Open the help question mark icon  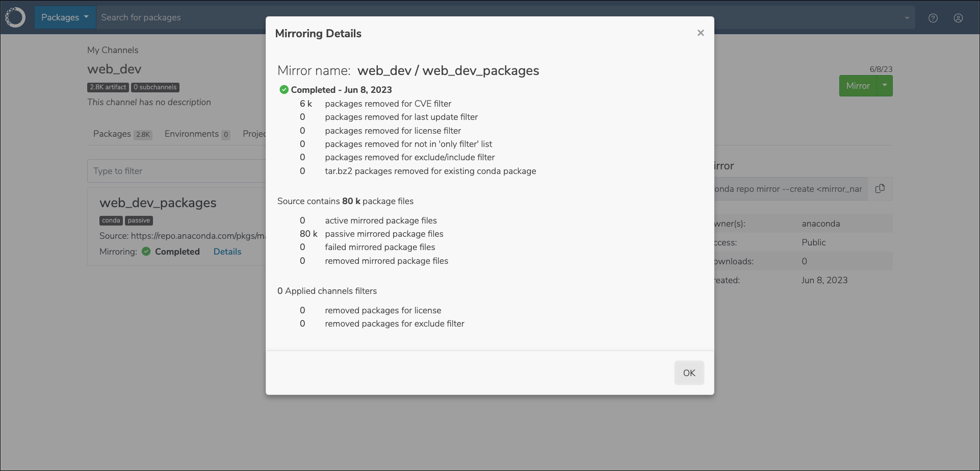pyautogui.click(x=933, y=18)
